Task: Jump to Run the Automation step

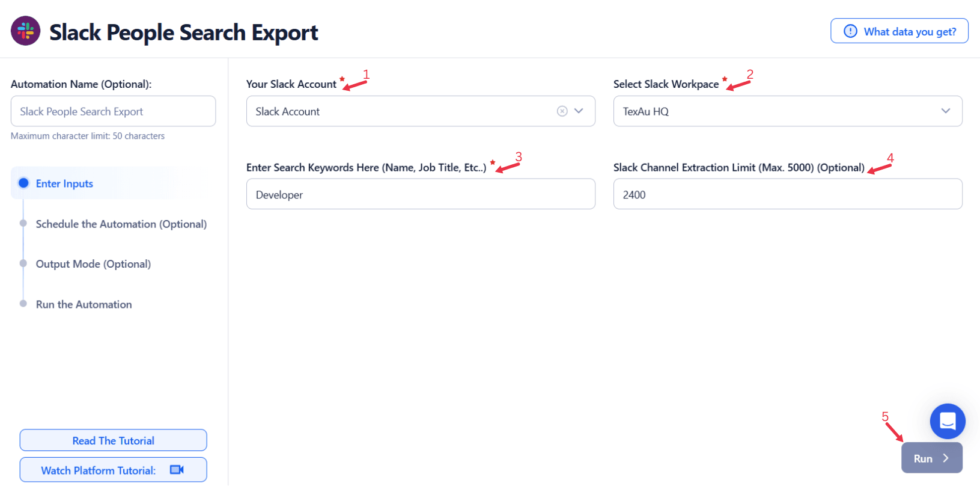Action: coord(84,304)
